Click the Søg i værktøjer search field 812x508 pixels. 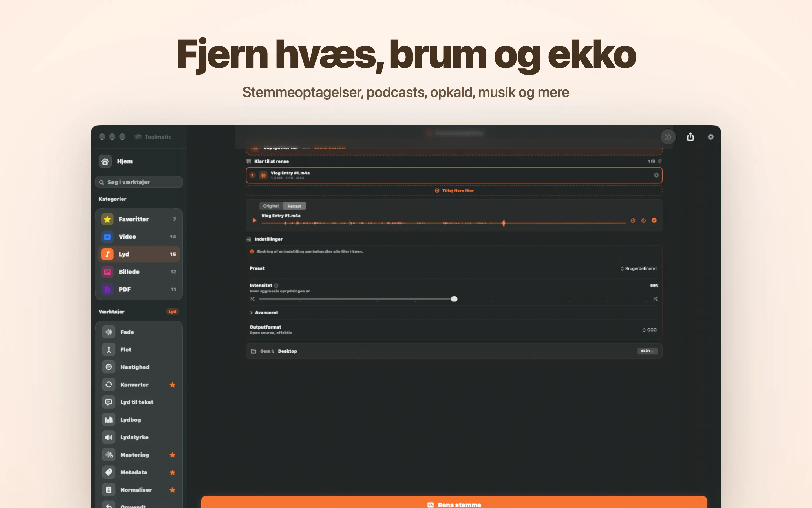pyautogui.click(x=139, y=182)
